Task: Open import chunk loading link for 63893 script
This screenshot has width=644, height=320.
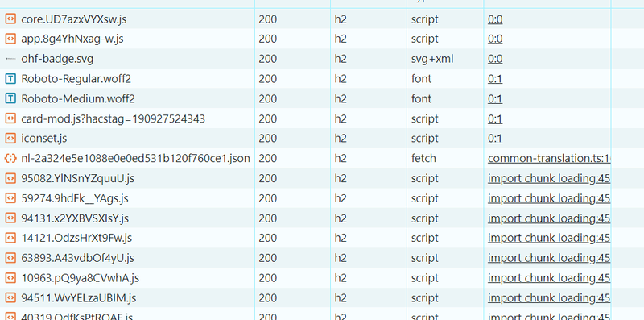Action: [549, 258]
